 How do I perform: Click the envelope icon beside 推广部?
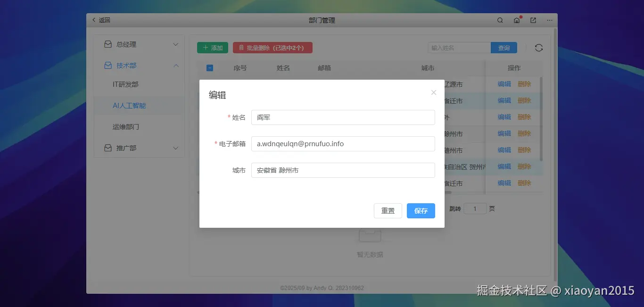(107, 148)
